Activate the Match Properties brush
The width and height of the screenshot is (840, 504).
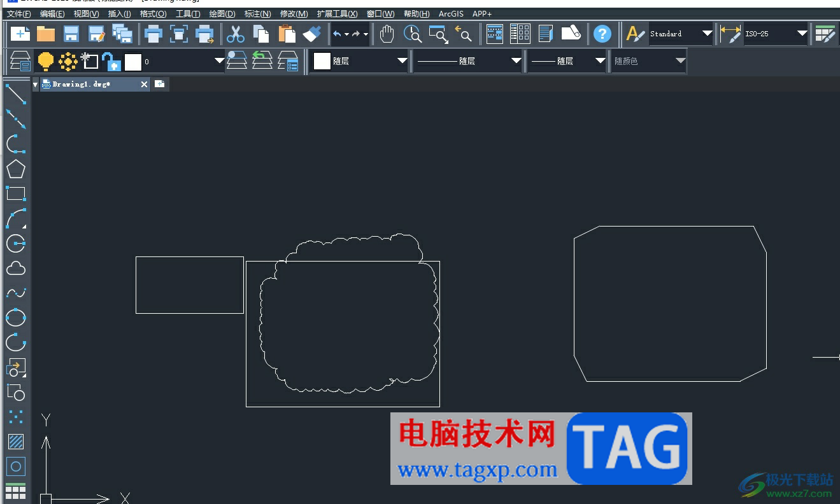pyautogui.click(x=312, y=34)
